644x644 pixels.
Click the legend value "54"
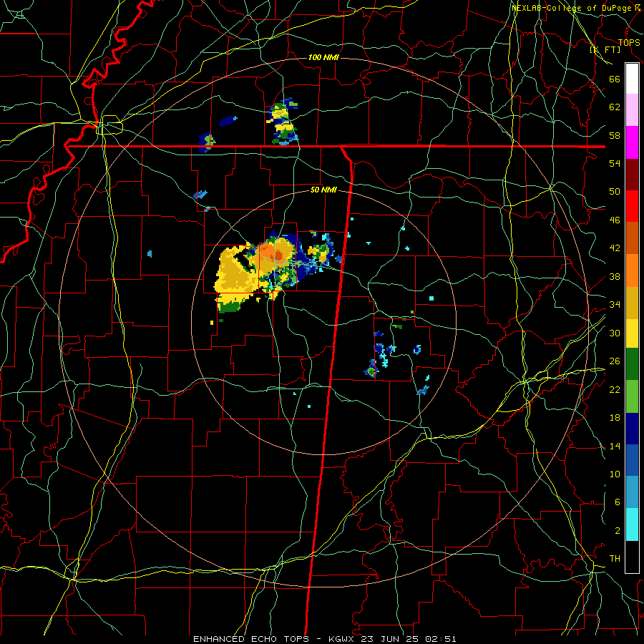point(615,163)
